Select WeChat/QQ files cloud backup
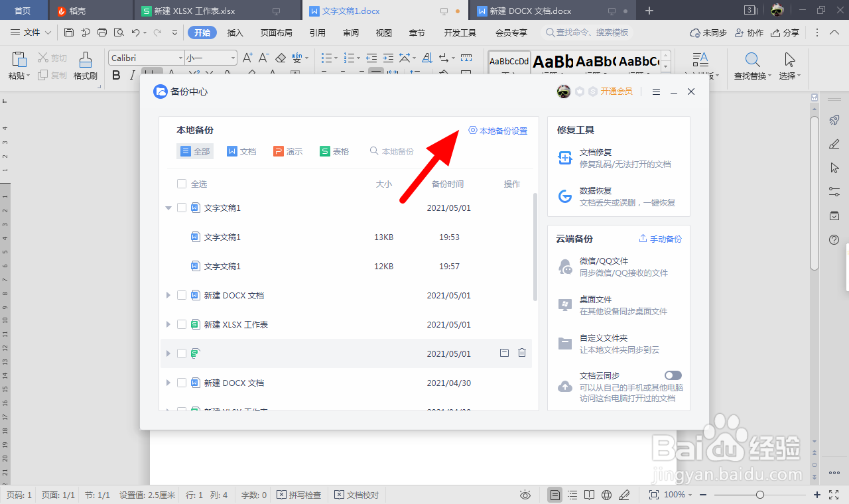 tap(613, 267)
